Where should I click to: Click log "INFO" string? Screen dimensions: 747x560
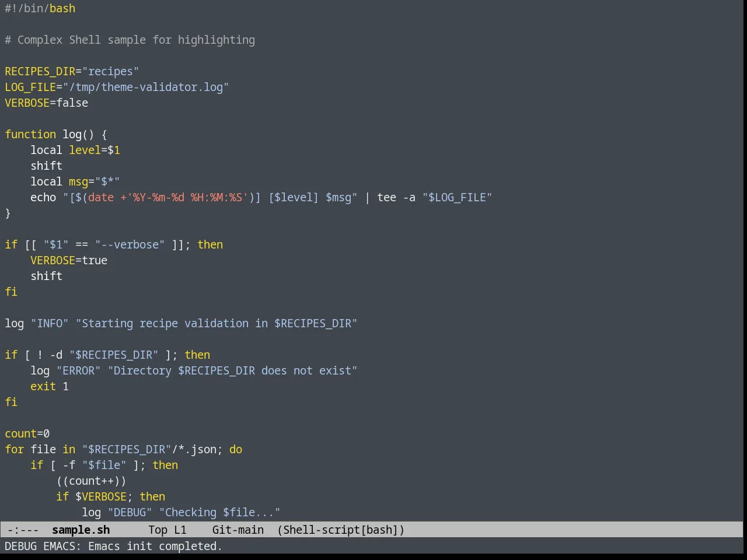click(x=50, y=323)
